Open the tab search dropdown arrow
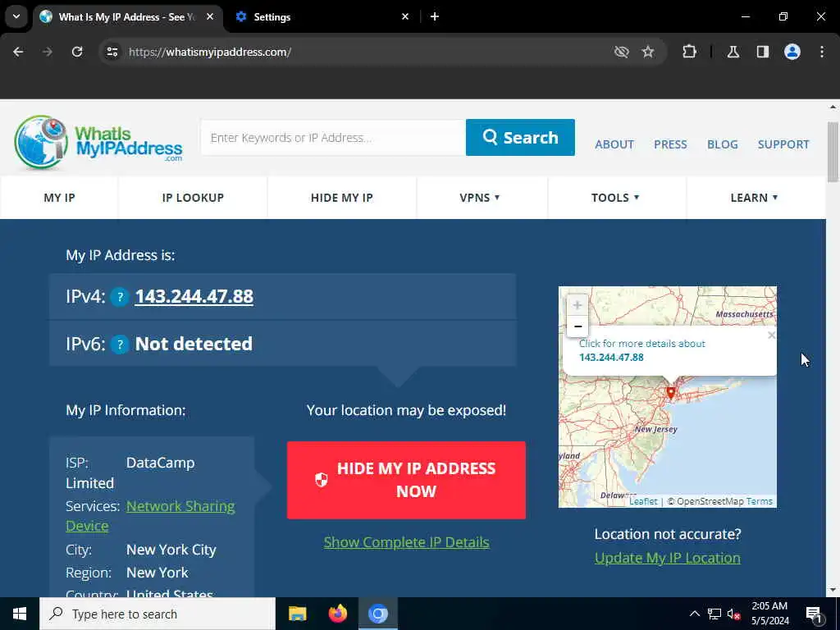Image resolution: width=840 pixels, height=630 pixels. tap(16, 16)
